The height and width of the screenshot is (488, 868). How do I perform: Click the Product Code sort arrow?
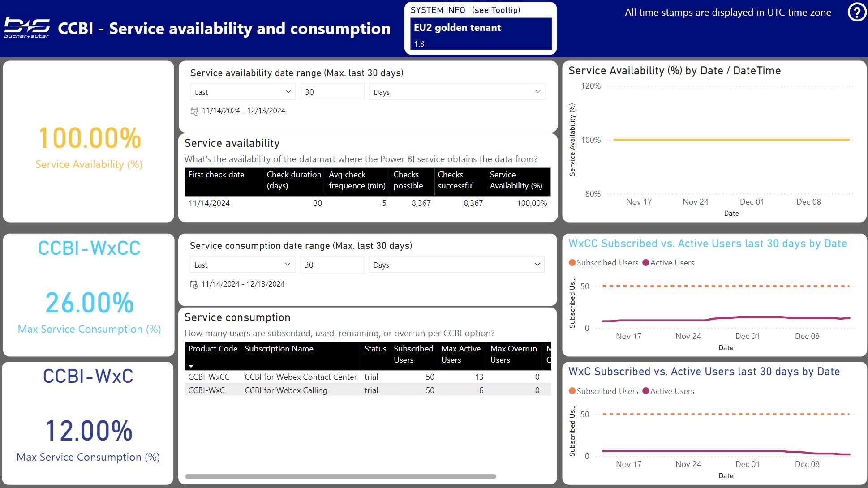tap(191, 366)
